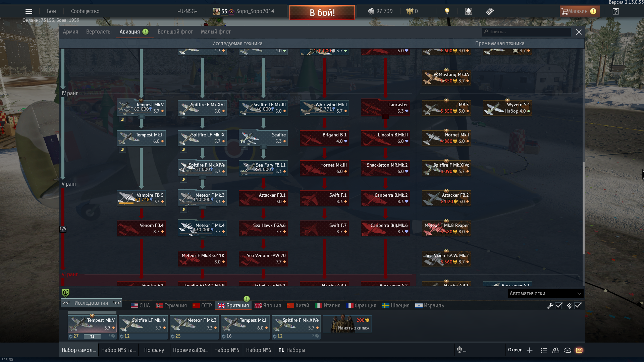Open the chat bubble icon
Viewport: 644px width, 362px height.
(x=568, y=350)
